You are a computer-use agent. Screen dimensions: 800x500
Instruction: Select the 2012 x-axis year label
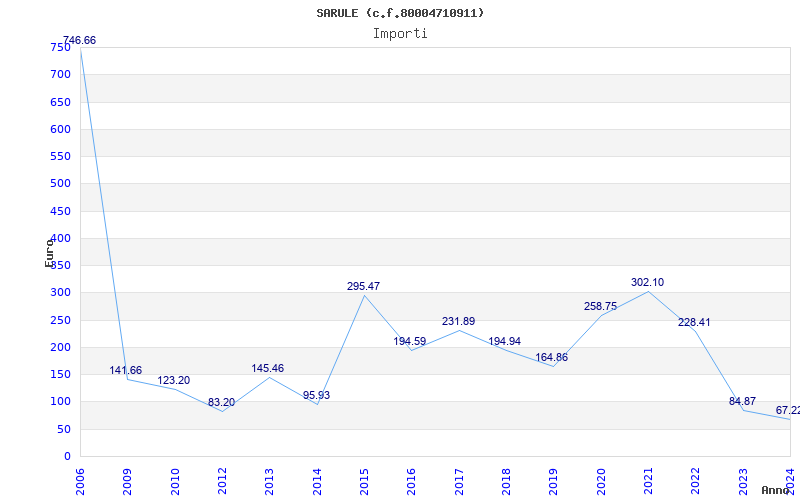pyautogui.click(x=222, y=482)
